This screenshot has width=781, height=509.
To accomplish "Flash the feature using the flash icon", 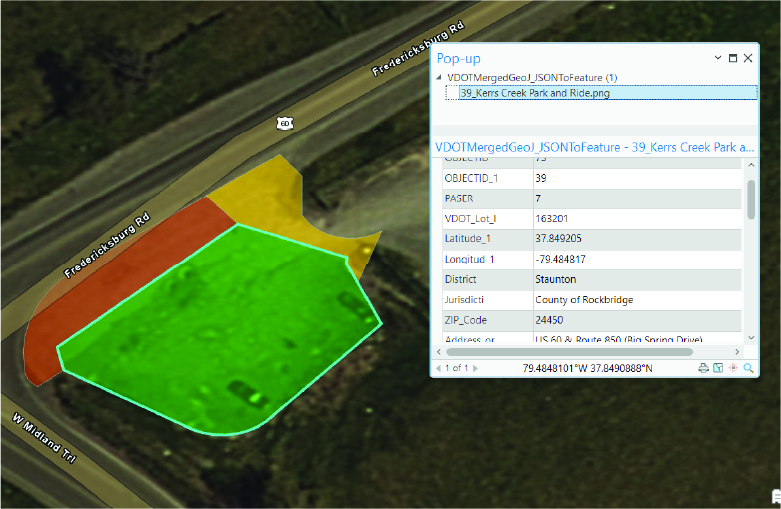I will click(x=733, y=368).
